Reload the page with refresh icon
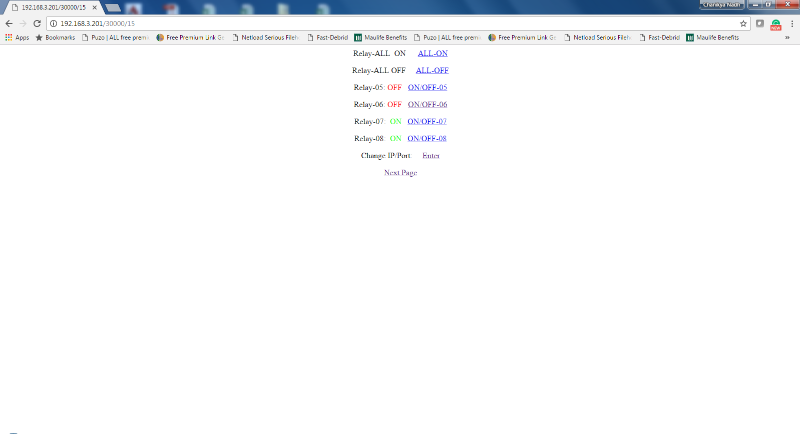This screenshot has width=800, height=434. pyautogui.click(x=37, y=23)
